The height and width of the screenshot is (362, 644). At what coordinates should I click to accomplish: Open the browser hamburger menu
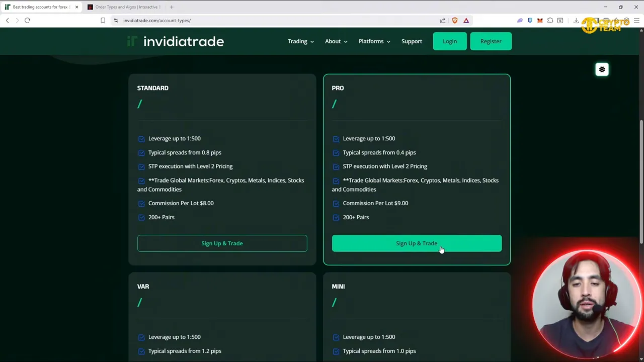coord(635,20)
